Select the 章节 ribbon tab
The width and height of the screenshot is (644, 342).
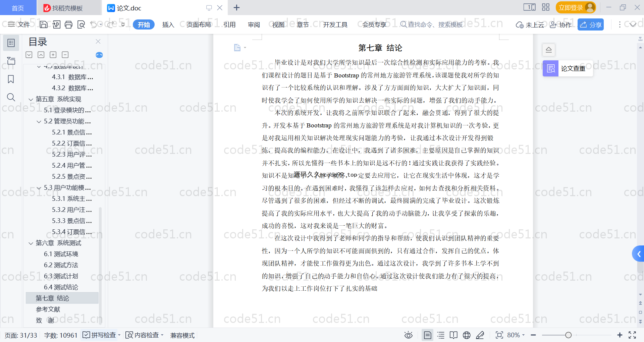303,24
